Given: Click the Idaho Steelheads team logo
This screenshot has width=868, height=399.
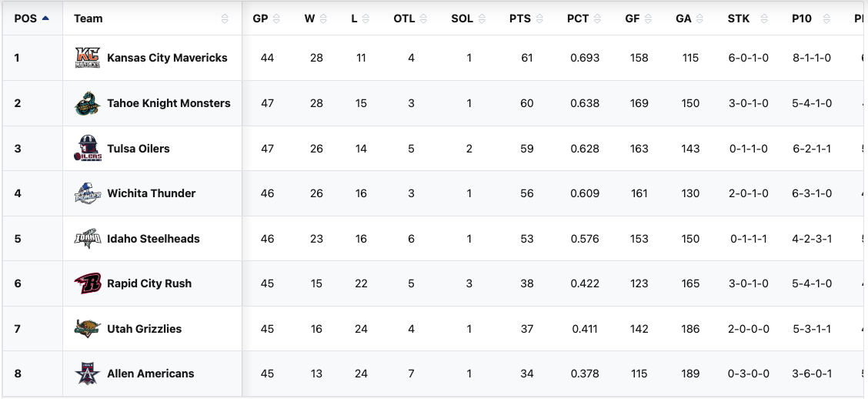Looking at the screenshot, I should point(87,239).
